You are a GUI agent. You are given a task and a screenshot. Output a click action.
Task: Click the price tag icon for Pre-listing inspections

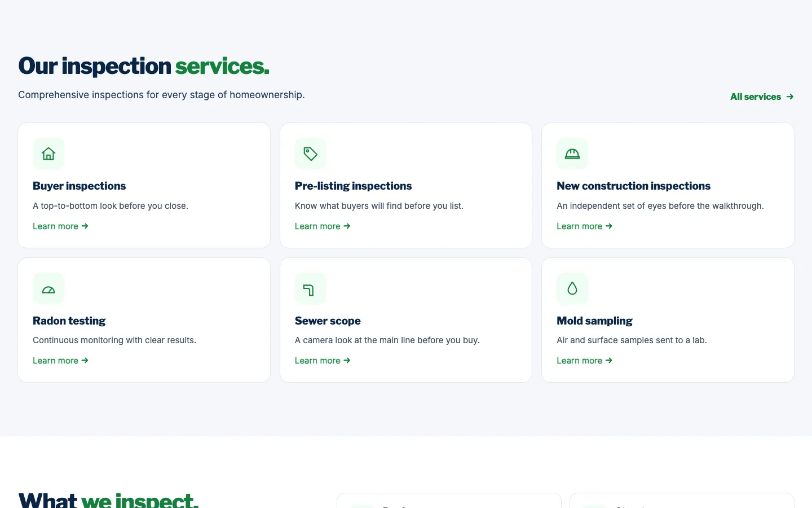(311, 154)
